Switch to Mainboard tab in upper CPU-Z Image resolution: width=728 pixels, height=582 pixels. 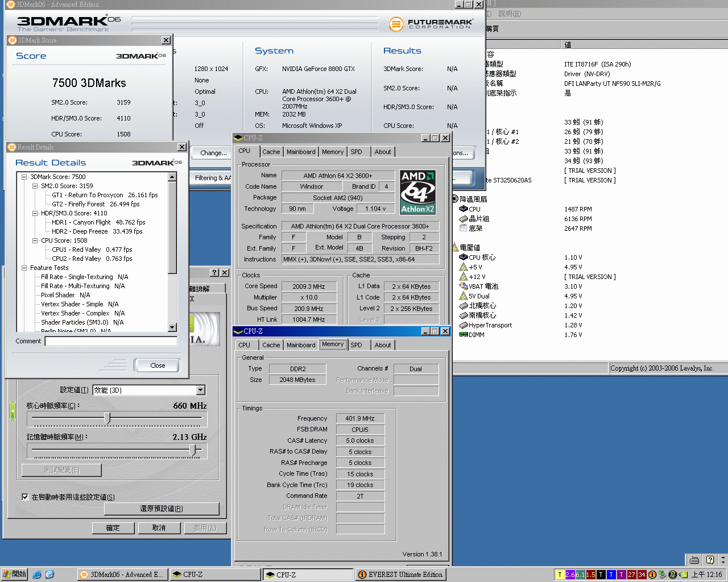(x=301, y=152)
